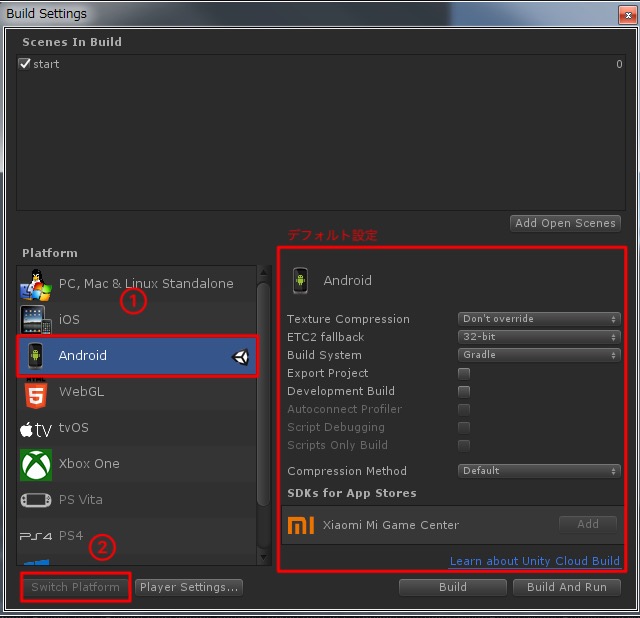Click the Apple tv tvOS icon
Image resolution: width=640 pixels, height=618 pixels.
[x=36, y=429]
